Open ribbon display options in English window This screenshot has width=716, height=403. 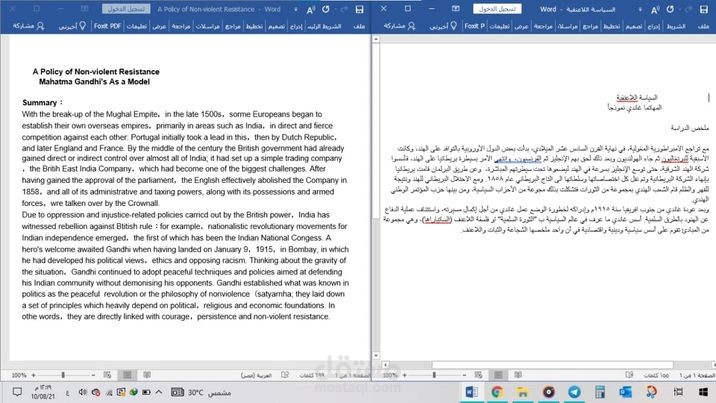pos(84,9)
